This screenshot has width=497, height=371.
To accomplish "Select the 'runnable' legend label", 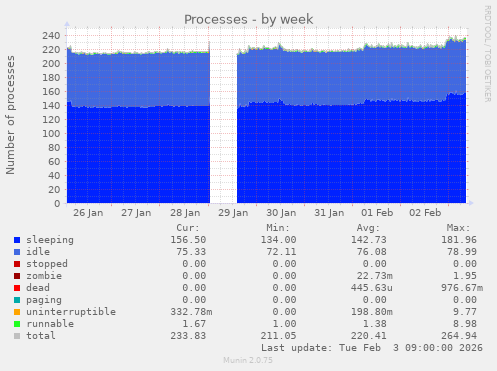I will [50, 324].
